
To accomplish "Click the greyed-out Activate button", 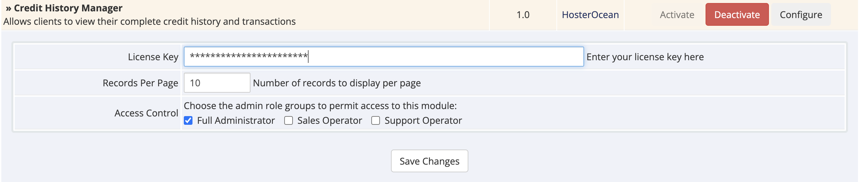I will (677, 14).
